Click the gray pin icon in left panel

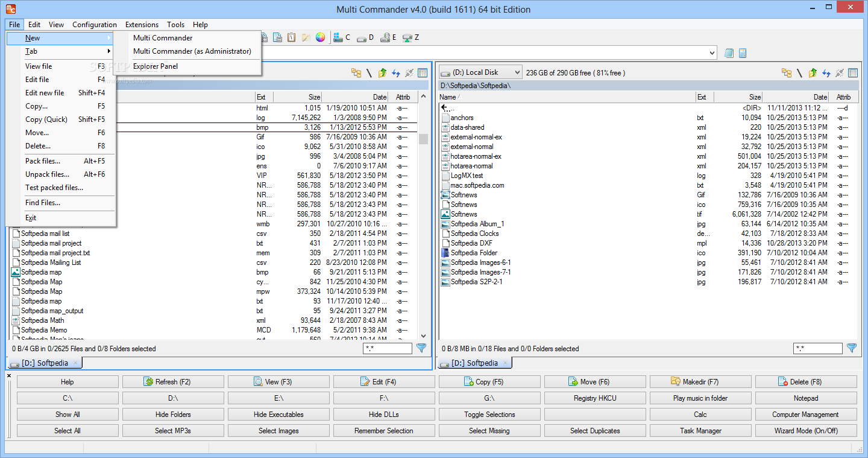click(x=409, y=73)
